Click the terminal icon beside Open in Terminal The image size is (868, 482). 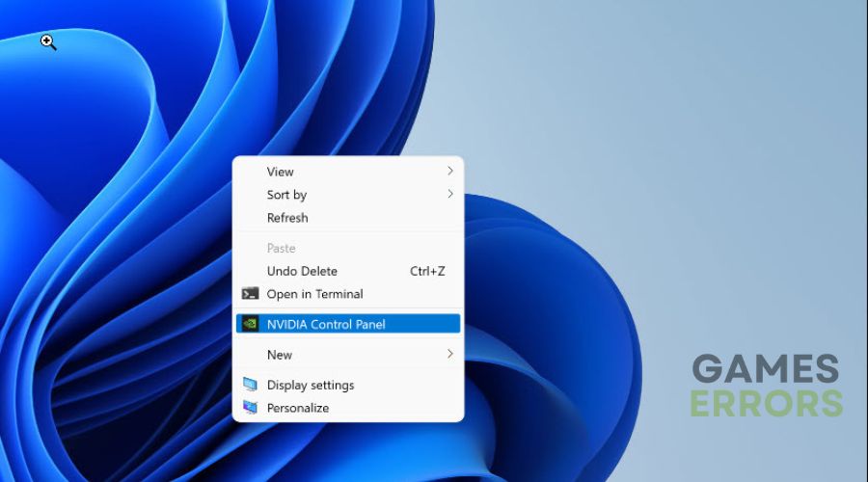tap(250, 294)
